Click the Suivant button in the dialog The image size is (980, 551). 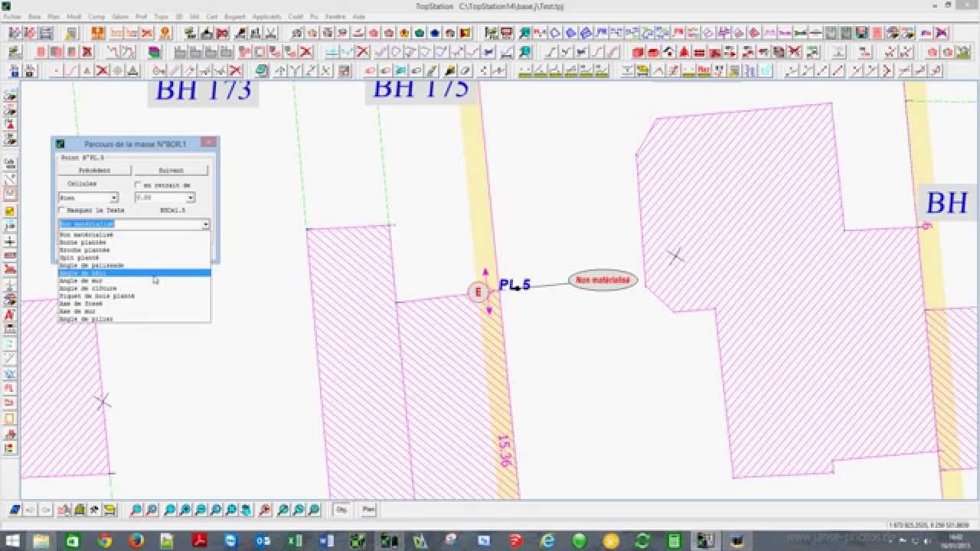point(171,171)
